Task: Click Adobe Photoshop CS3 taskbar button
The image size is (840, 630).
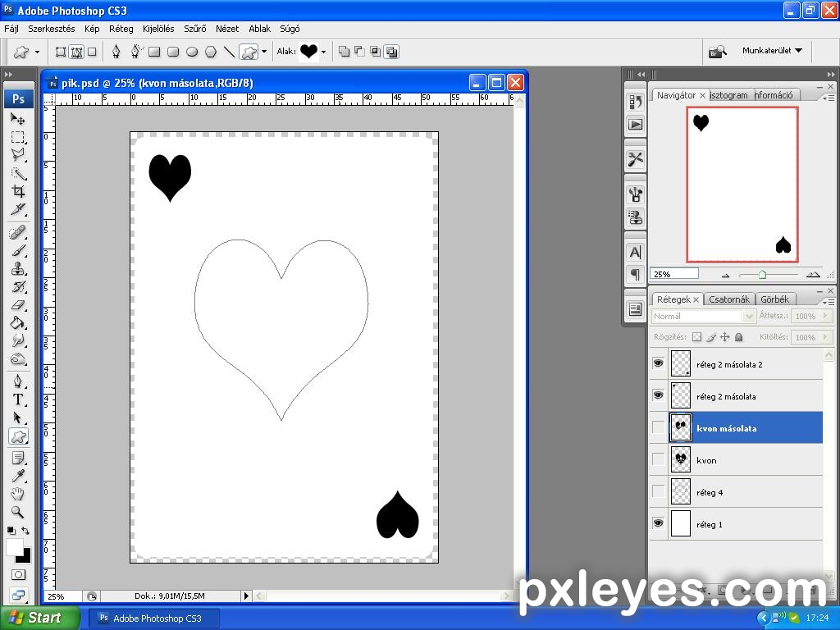Action: pos(153,619)
